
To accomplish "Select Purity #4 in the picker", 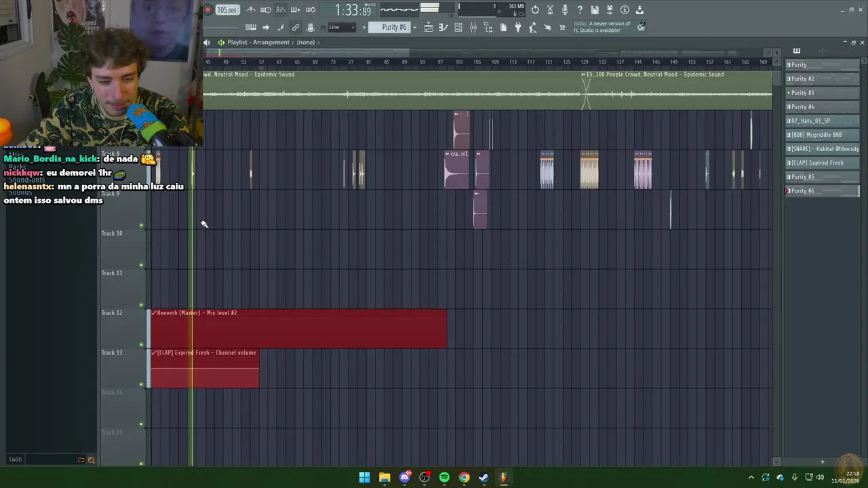I will coord(822,107).
